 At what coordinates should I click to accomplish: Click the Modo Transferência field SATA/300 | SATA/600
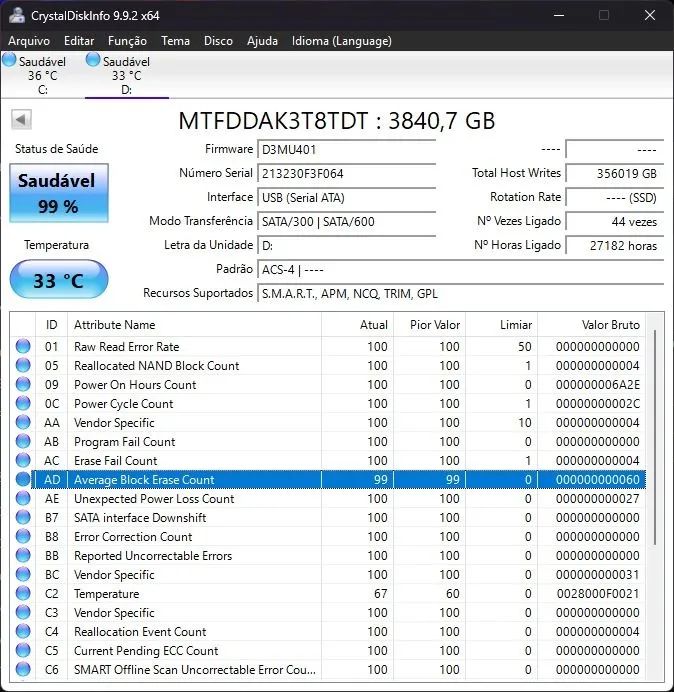click(x=346, y=222)
